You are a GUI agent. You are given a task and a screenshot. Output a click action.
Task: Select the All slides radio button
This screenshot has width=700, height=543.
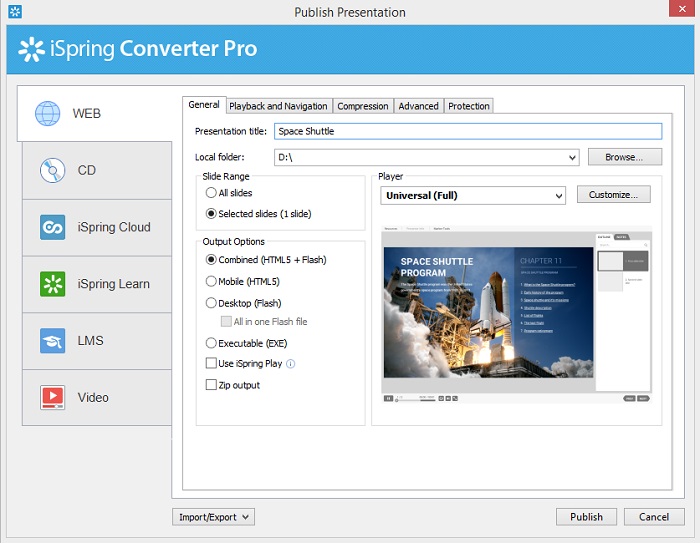211,192
